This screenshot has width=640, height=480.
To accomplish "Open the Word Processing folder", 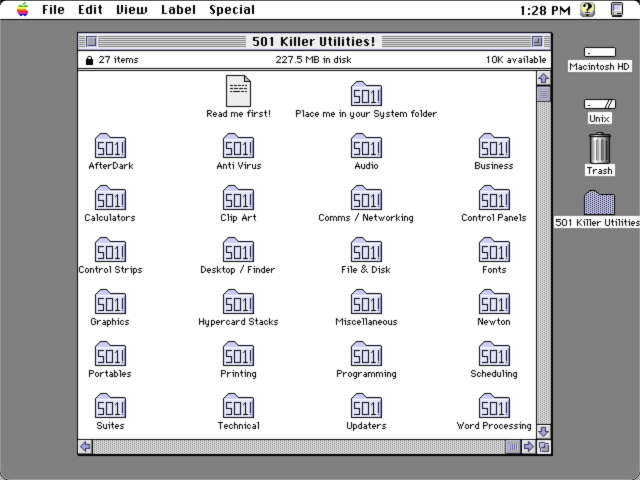I will [x=494, y=406].
